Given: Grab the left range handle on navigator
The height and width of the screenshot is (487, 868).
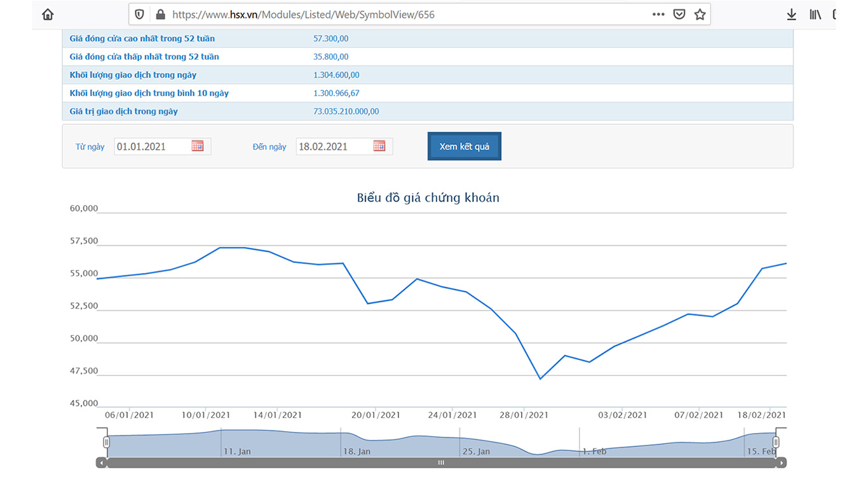Looking at the screenshot, I should (x=107, y=442).
